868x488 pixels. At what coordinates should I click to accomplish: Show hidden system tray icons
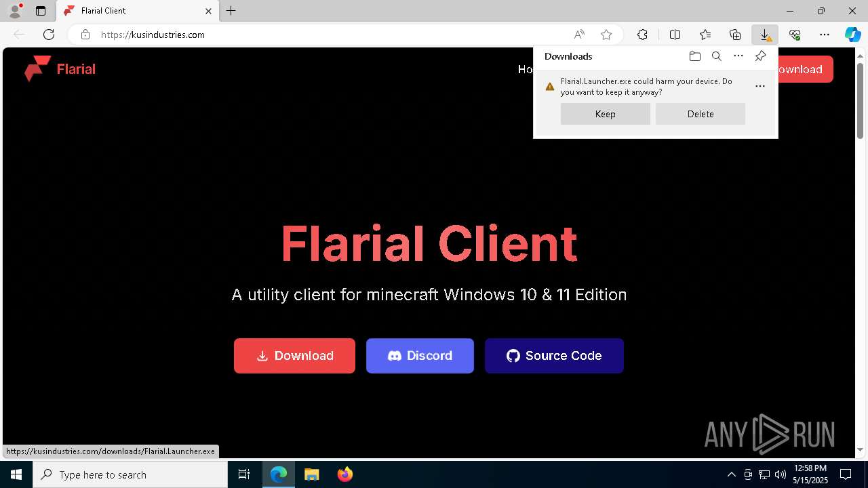(731, 474)
